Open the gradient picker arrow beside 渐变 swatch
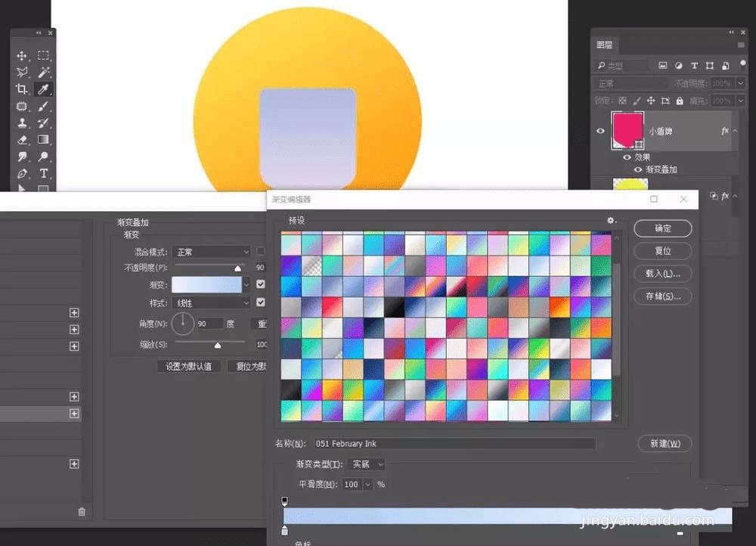The height and width of the screenshot is (546, 756). coord(246,284)
